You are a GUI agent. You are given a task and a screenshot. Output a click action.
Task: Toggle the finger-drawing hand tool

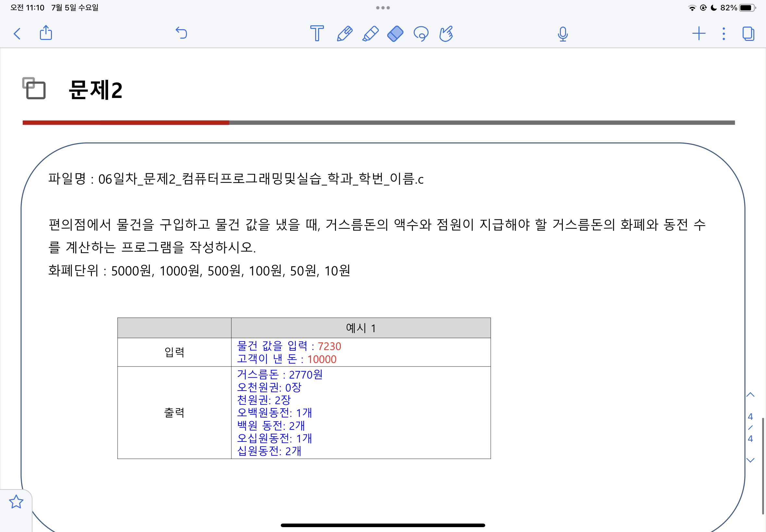(x=446, y=34)
